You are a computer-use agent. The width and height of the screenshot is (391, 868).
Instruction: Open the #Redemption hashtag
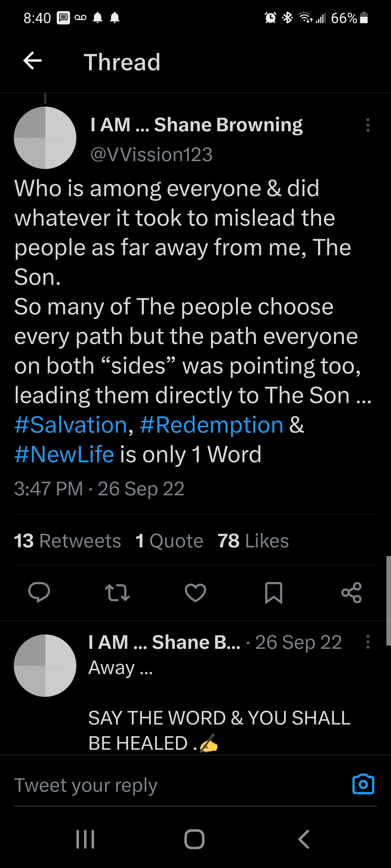coord(212,425)
